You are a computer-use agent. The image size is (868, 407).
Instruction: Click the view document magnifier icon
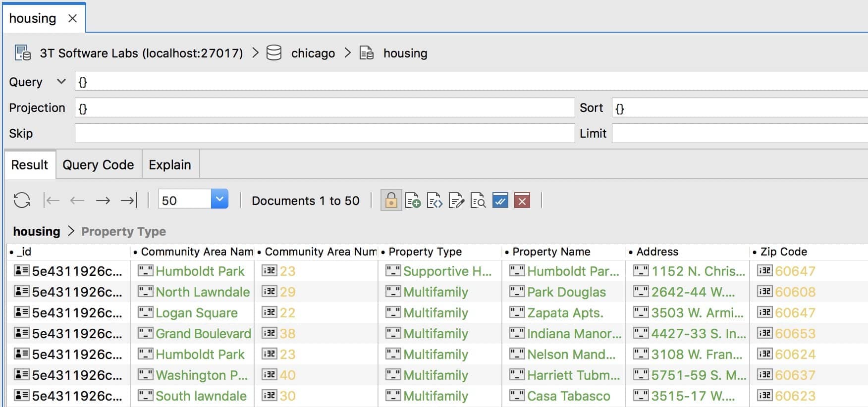point(478,201)
